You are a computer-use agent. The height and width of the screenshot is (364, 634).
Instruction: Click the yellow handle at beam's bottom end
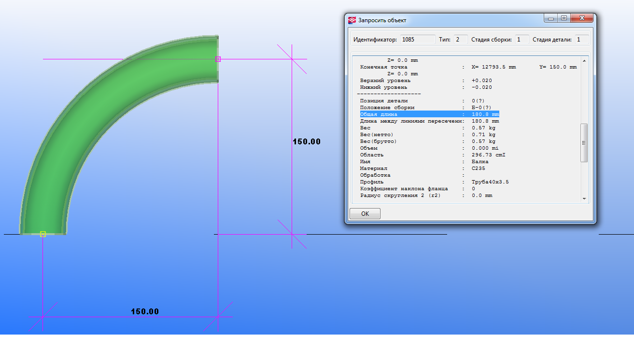tap(43, 234)
